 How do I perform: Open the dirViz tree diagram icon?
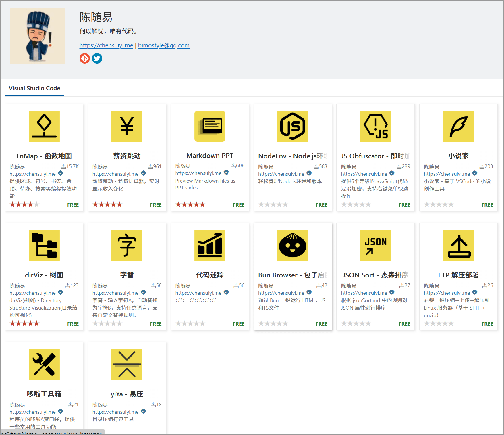click(x=44, y=245)
